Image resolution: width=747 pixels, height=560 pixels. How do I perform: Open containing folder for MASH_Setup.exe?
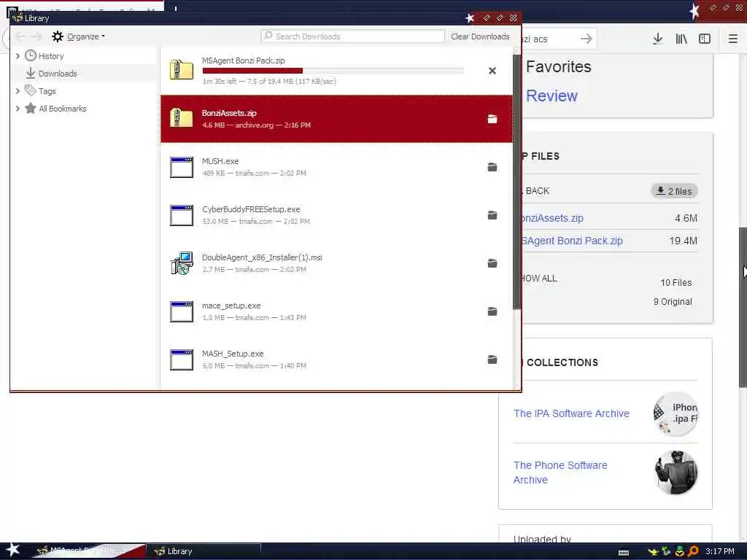point(492,359)
